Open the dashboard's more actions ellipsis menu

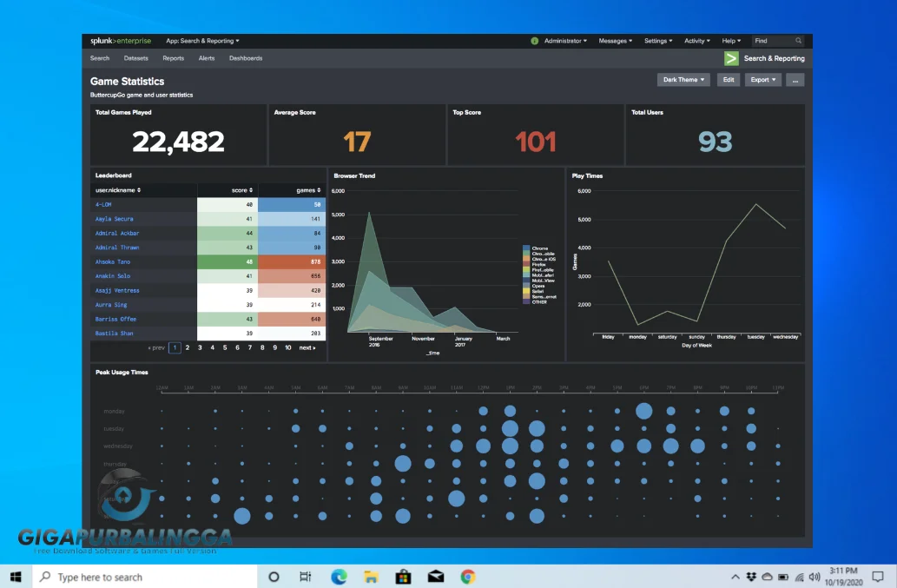click(795, 79)
